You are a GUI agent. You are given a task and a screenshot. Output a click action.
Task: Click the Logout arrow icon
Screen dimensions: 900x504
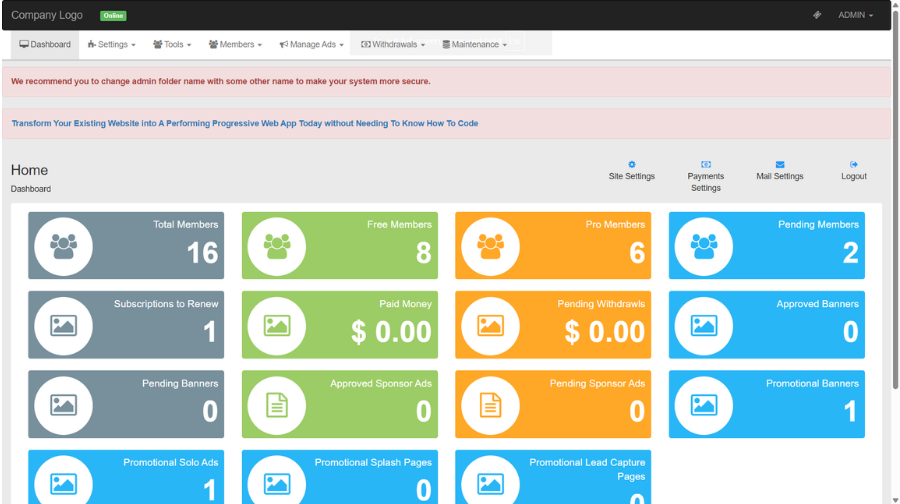(x=854, y=164)
